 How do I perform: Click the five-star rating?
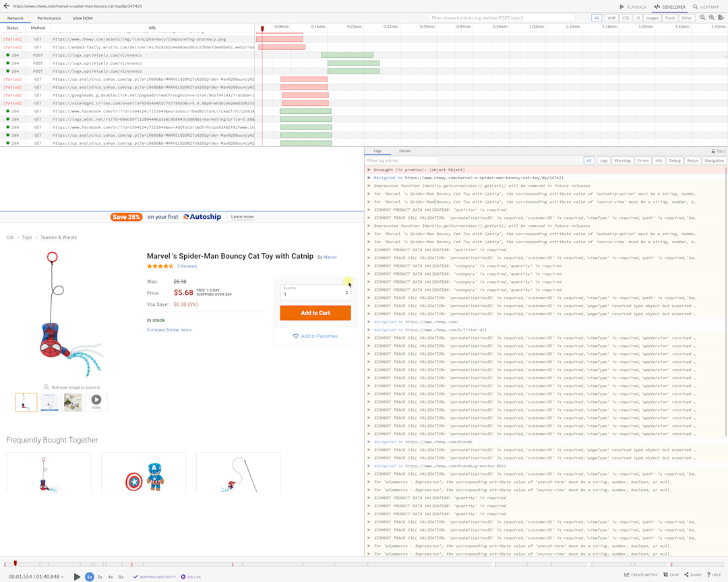click(160, 266)
